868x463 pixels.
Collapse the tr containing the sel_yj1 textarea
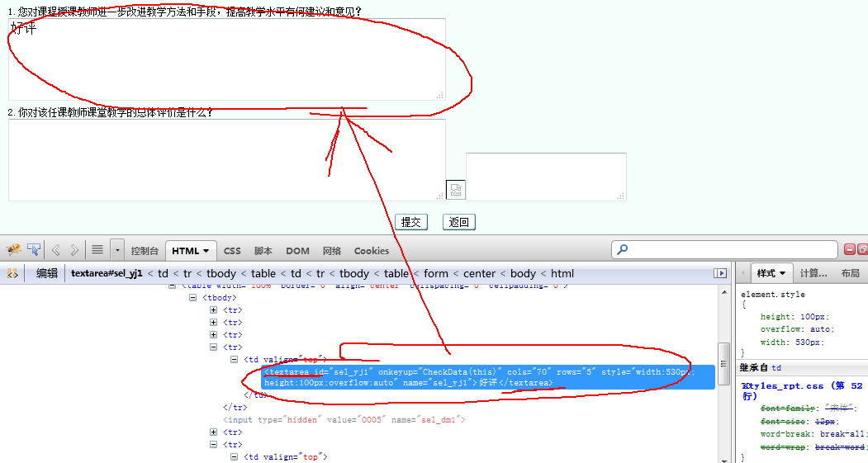(x=213, y=347)
